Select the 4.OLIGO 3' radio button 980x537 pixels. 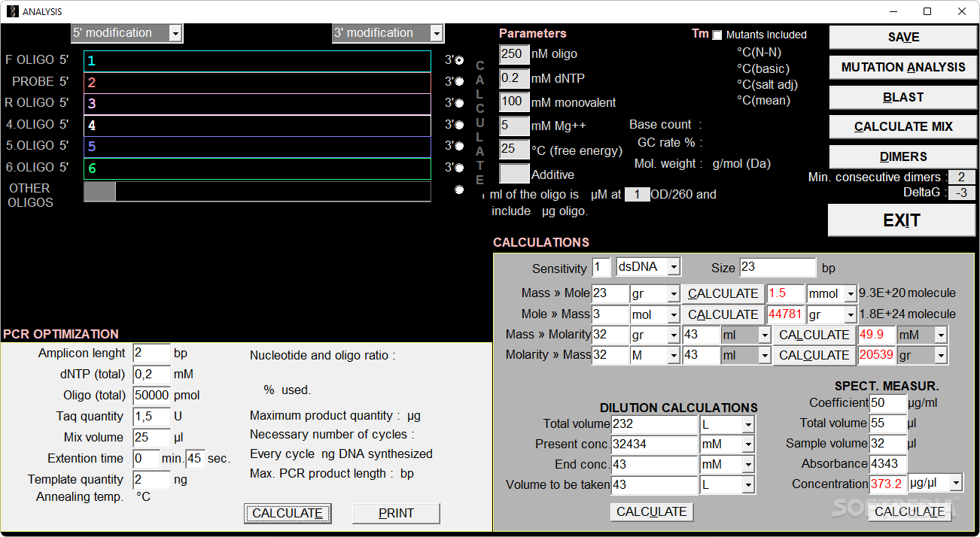pos(459,124)
